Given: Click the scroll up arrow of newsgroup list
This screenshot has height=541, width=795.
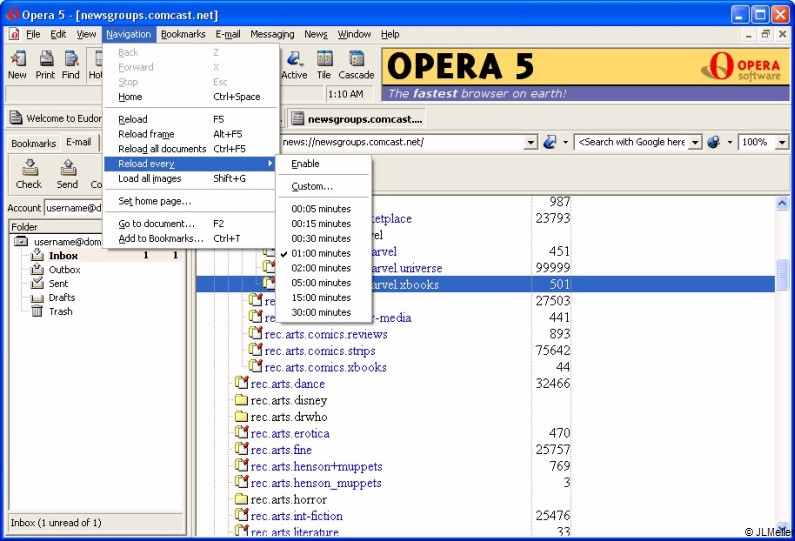Looking at the screenshot, I should (x=782, y=203).
